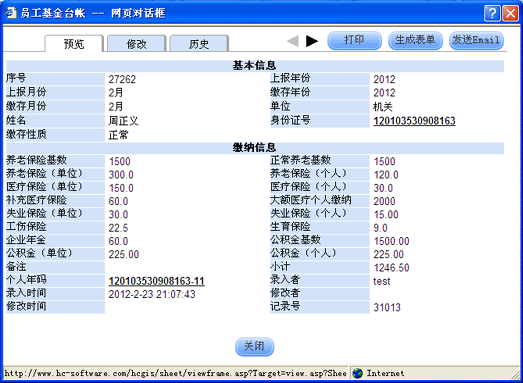Click the 关闭 button at the bottom

(x=254, y=347)
